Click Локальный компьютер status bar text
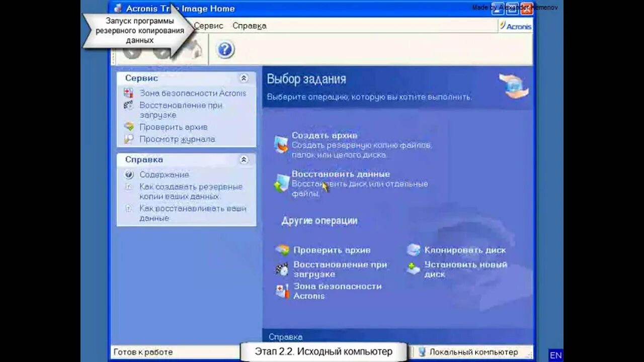This screenshot has width=644, height=362. point(473,352)
